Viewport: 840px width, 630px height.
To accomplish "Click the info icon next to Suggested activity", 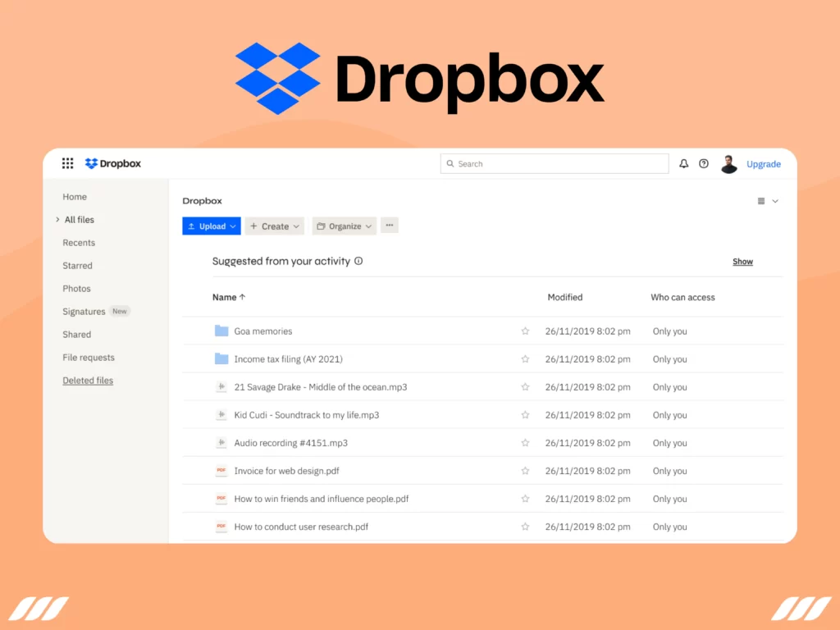I will pos(358,261).
